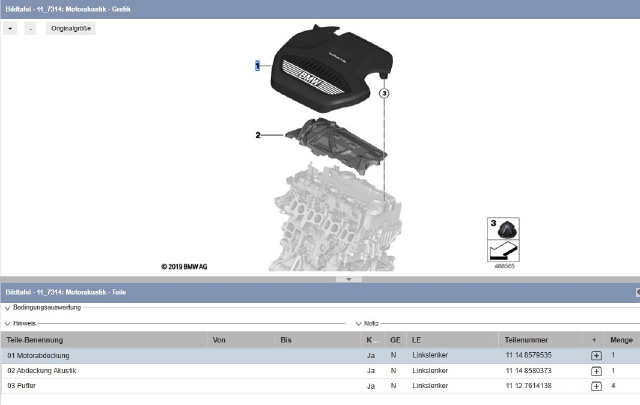The width and height of the screenshot is (640, 405).
Task: Click the plus column header
Action: pos(593,340)
